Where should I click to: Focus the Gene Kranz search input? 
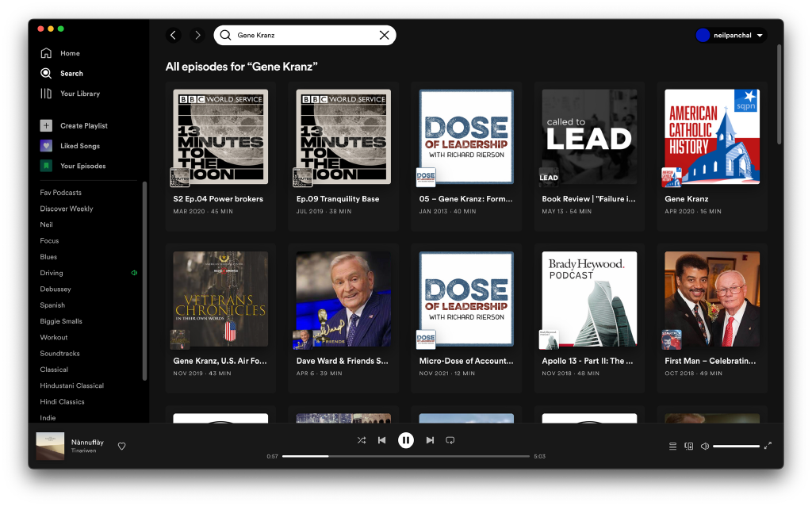click(304, 35)
